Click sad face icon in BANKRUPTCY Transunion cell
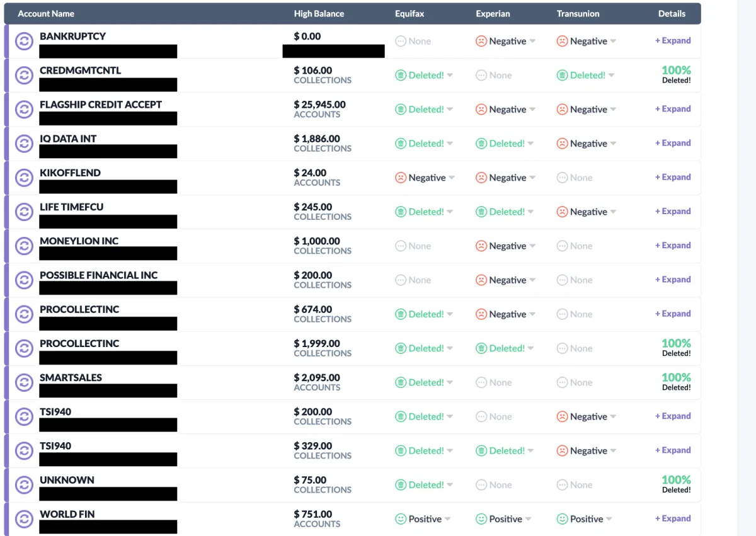 (x=562, y=41)
